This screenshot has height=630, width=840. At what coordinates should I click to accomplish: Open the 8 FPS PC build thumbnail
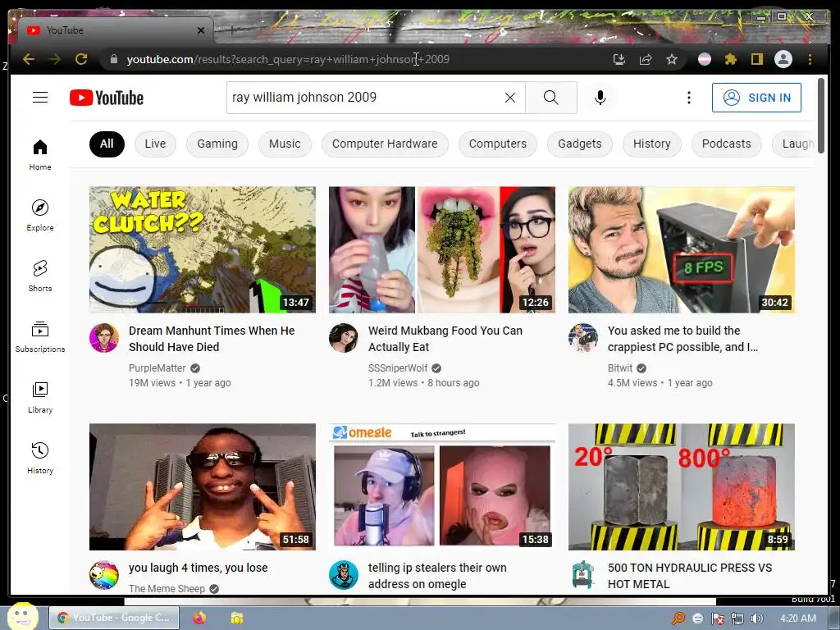682,249
